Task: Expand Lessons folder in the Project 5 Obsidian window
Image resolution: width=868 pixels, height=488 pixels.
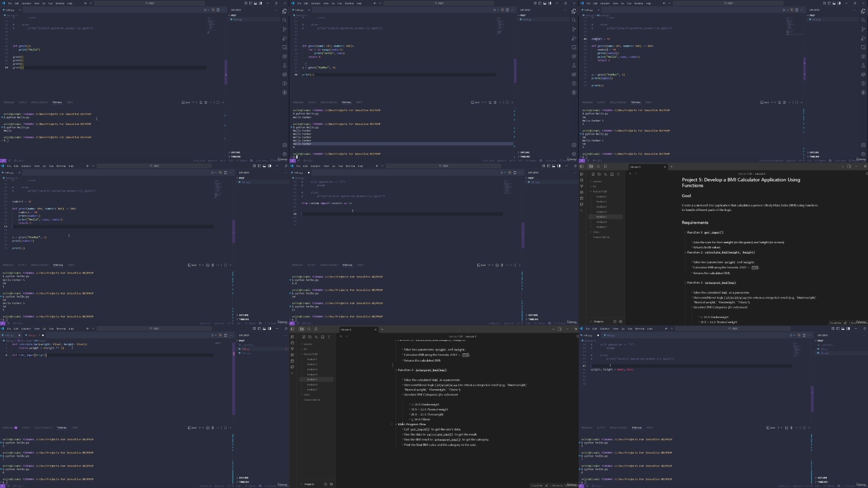Action: 597,181
